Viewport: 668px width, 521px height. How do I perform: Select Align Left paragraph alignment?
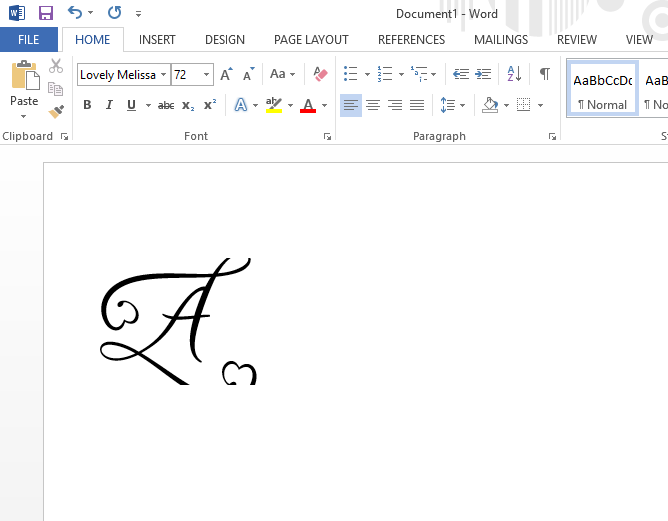(x=351, y=105)
